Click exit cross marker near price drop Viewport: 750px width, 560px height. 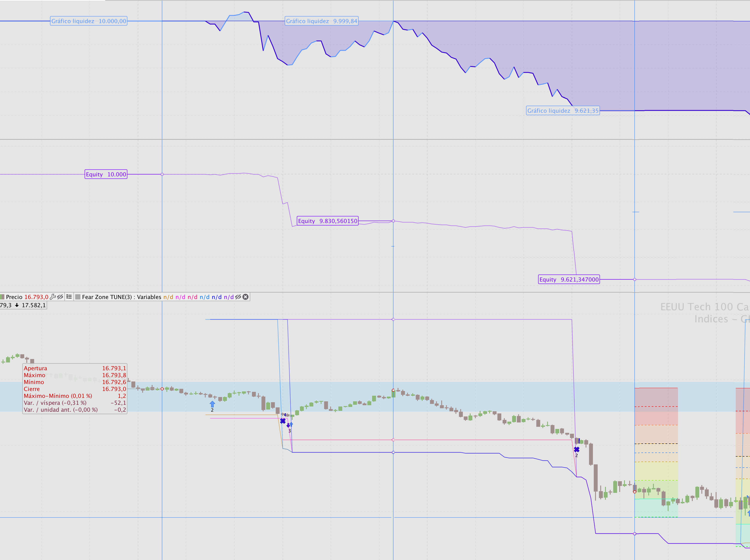click(x=577, y=449)
